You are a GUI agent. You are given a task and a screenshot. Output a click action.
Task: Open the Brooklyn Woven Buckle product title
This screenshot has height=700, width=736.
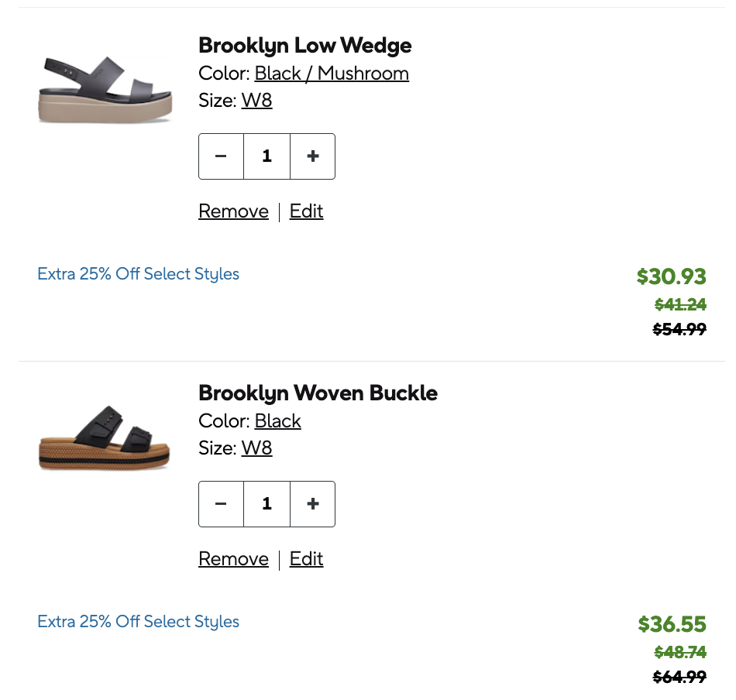pos(318,393)
